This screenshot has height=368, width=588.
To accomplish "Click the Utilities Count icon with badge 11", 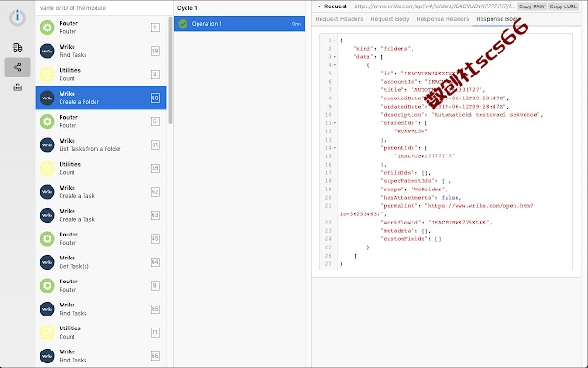I will [47, 332].
